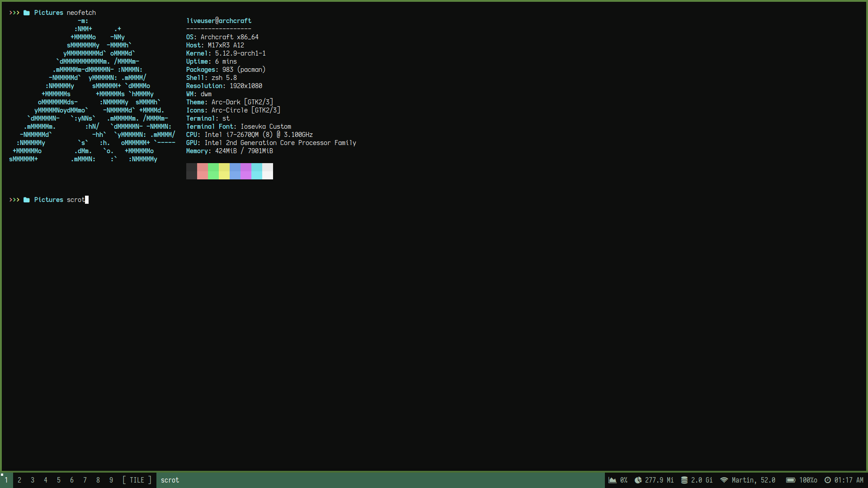Viewport: 868px width, 488px height.
Task: Switch to workspace tag 6
Action: [72, 480]
